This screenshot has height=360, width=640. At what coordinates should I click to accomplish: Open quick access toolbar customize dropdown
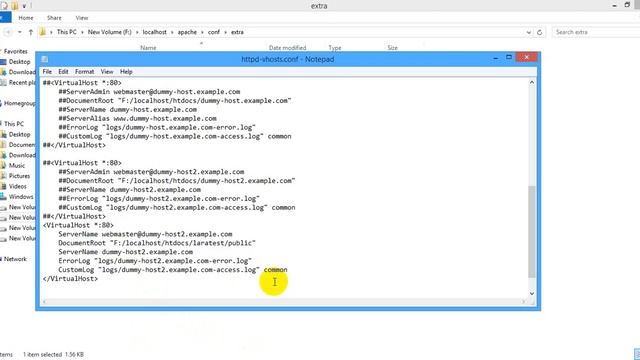point(24,6)
